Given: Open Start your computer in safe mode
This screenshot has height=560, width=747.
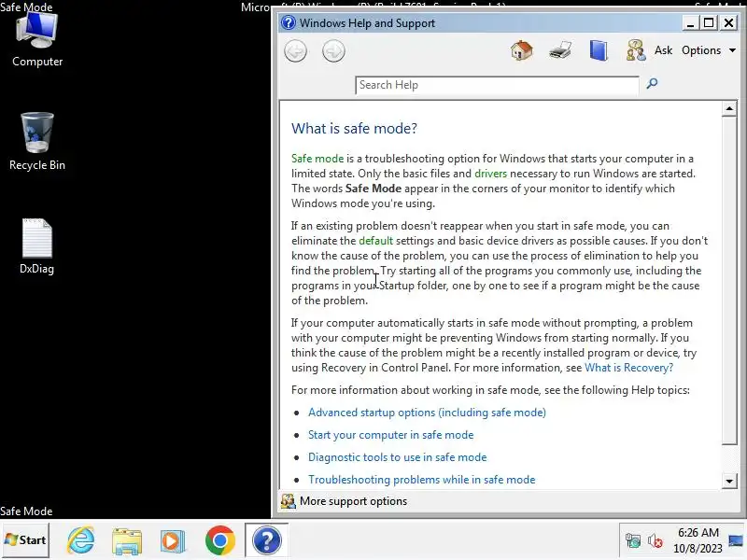Looking at the screenshot, I should point(390,435).
